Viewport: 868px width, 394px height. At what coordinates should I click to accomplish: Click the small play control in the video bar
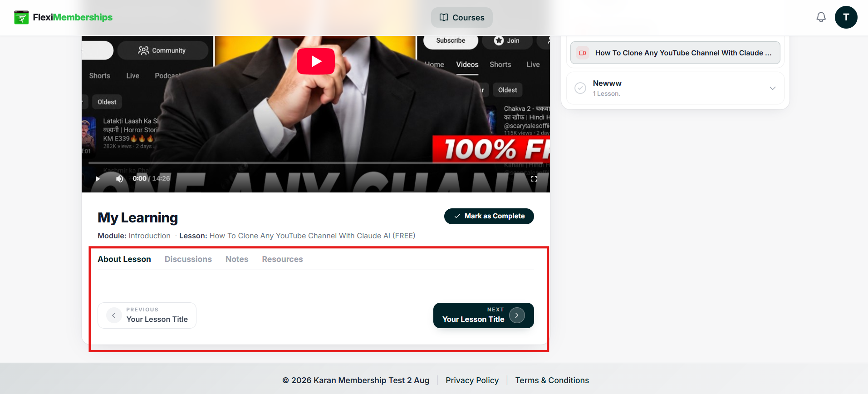[98, 178]
